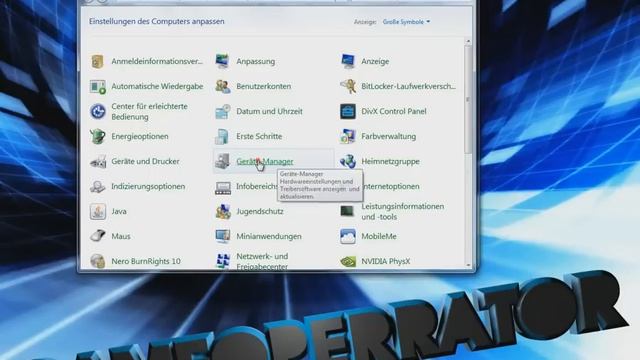Click the Geräte-Manager icon

tap(222, 162)
